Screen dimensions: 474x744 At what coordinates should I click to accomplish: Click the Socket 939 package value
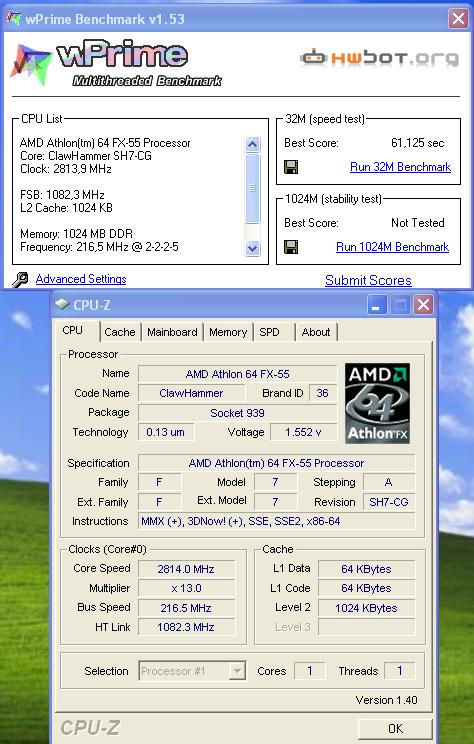coord(237,413)
